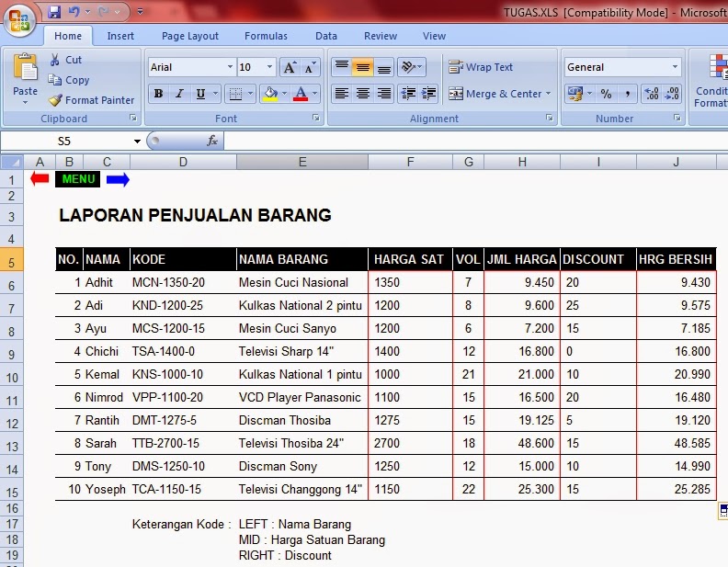Open the Insert tab
Viewport: 728px width, 567px height.
[x=120, y=36]
